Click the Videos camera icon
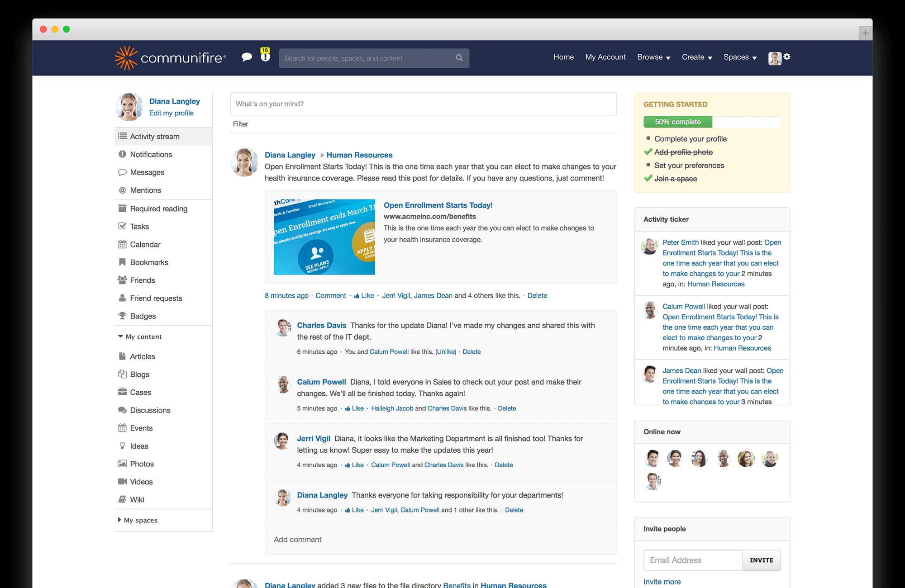The height and width of the screenshot is (588, 905). tap(122, 481)
